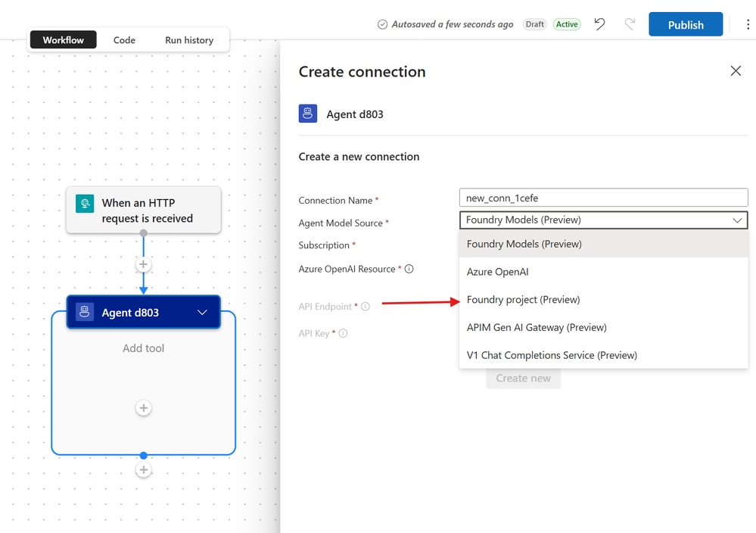Click the Agent d803 icon in panel header

[307, 114]
